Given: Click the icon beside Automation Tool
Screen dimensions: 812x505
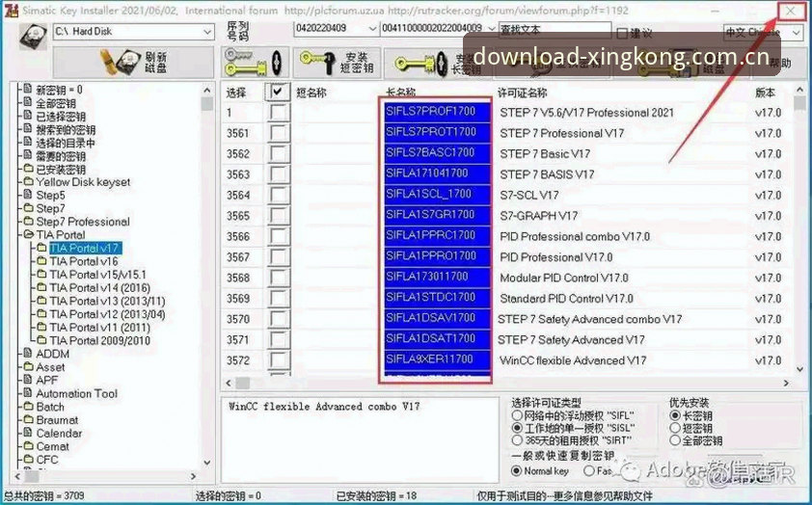Looking at the screenshot, I should [27, 393].
